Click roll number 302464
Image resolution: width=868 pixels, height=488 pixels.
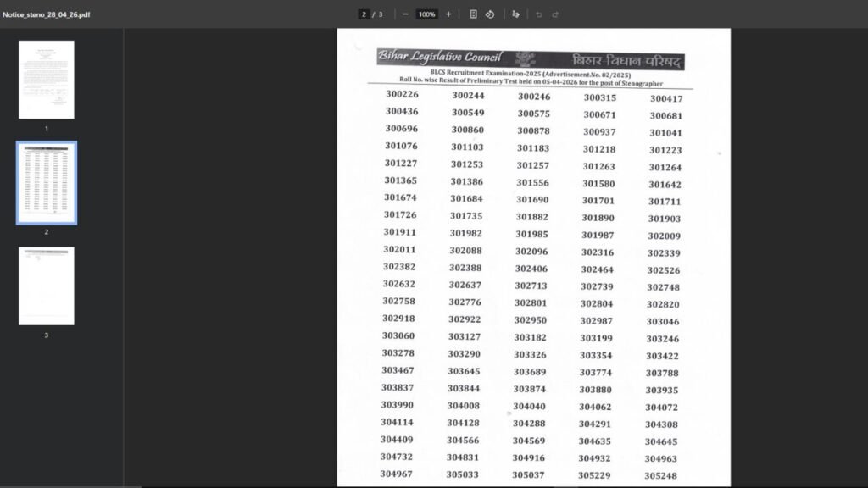coord(598,269)
